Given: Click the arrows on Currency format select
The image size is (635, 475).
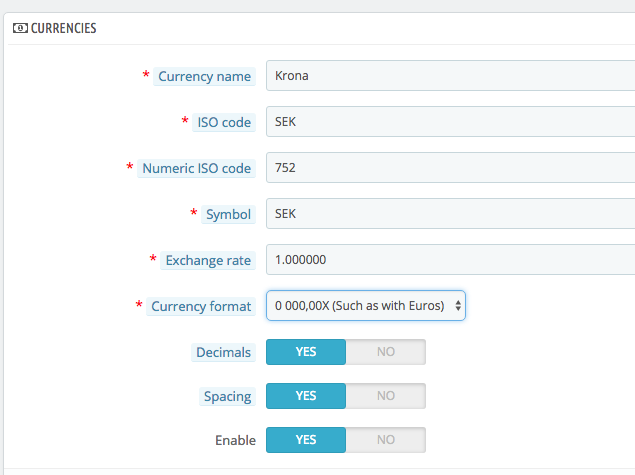Looking at the screenshot, I should [x=458, y=305].
